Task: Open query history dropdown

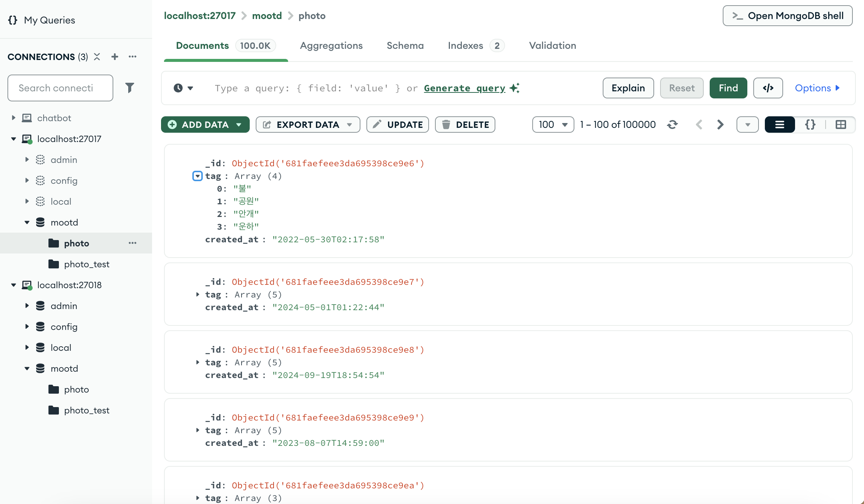Action: (183, 88)
